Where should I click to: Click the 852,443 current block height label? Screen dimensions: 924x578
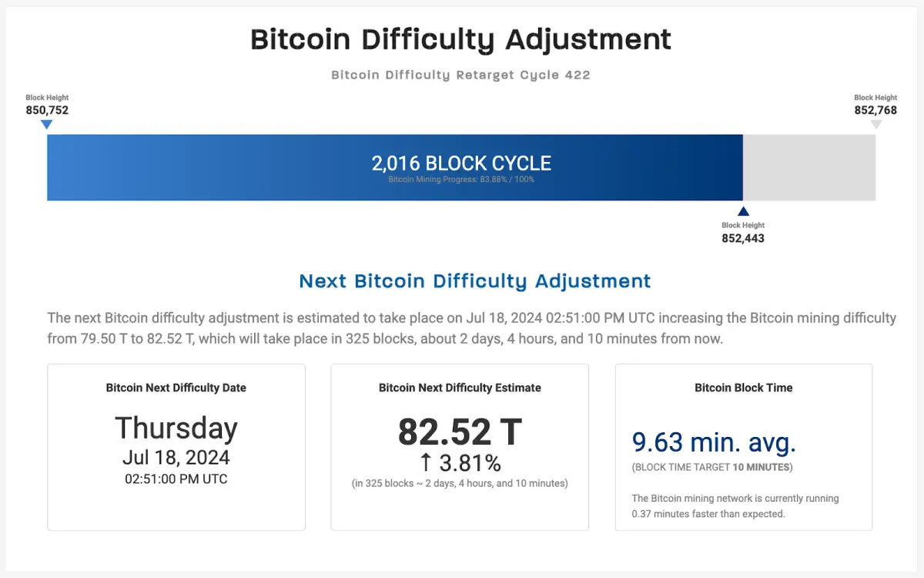[743, 238]
